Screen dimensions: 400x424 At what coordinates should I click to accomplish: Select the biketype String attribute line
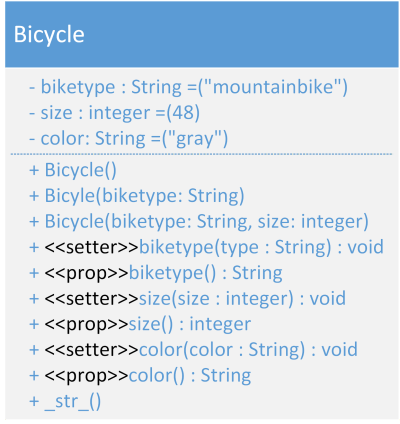[188, 87]
